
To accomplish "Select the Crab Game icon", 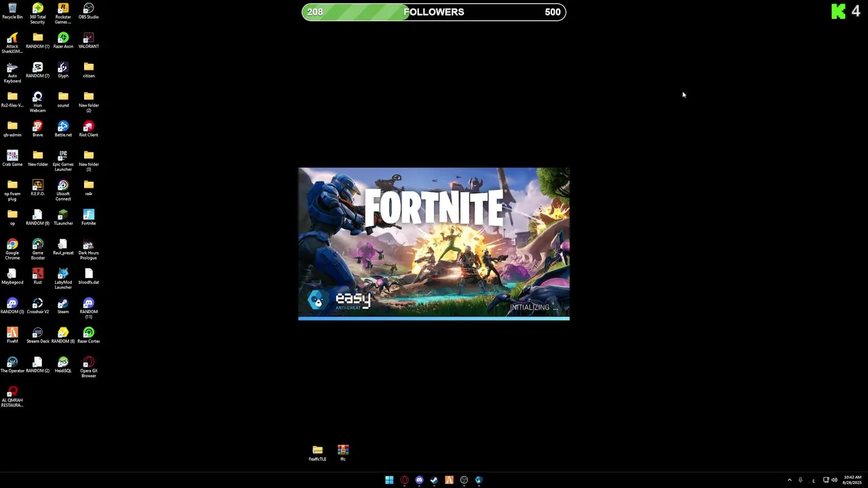I will coord(12,159).
